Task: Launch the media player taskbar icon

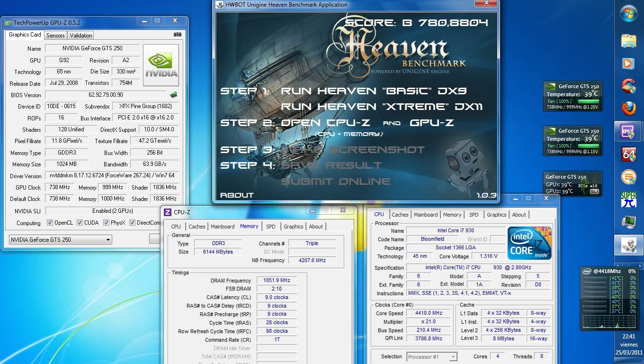Action: (629, 63)
